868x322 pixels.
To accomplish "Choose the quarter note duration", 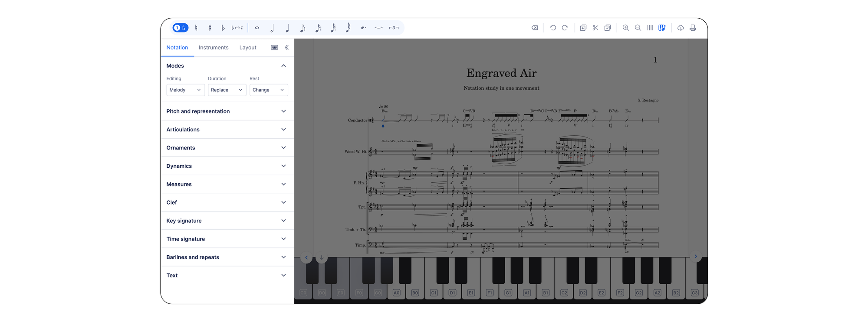I will [287, 28].
